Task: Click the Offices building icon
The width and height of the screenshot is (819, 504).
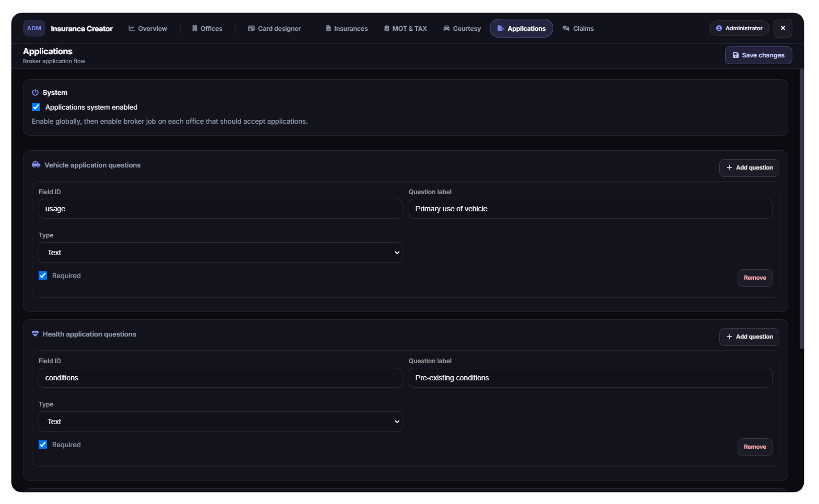Action: click(195, 28)
